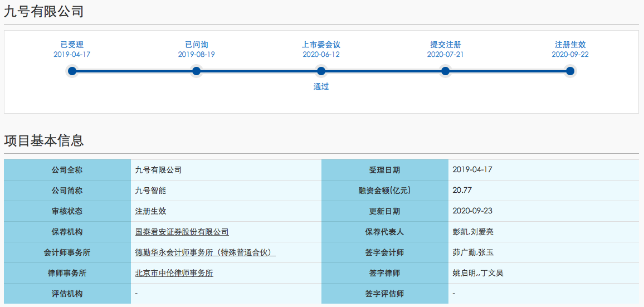Click the 茆广勤,张玉 accountants value
Viewport: 644px width, 307px height.
tap(473, 252)
